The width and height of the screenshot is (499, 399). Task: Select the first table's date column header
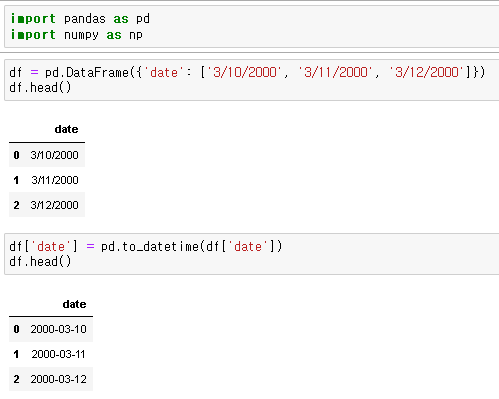click(66, 129)
